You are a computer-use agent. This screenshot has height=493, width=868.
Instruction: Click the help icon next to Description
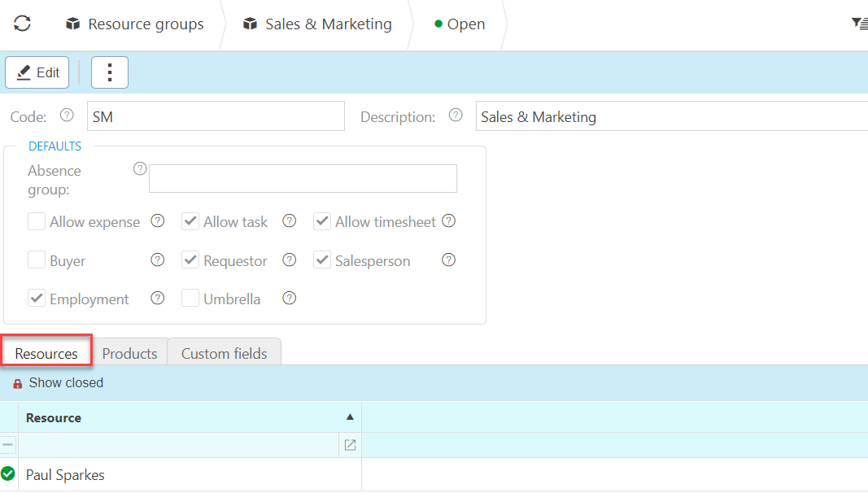pos(456,116)
